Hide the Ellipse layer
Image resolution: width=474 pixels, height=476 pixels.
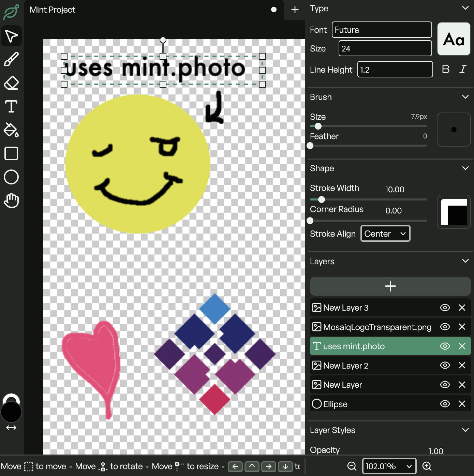[445, 404]
